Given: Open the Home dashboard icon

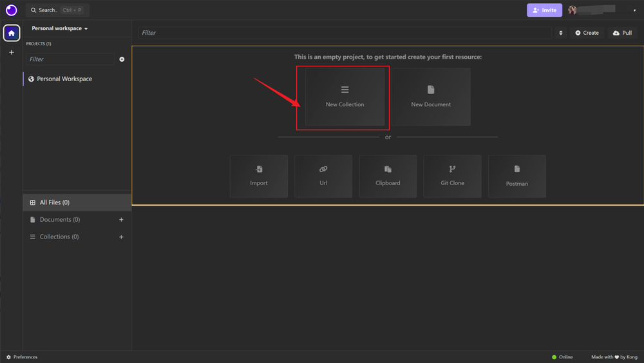Looking at the screenshot, I should pos(12,33).
